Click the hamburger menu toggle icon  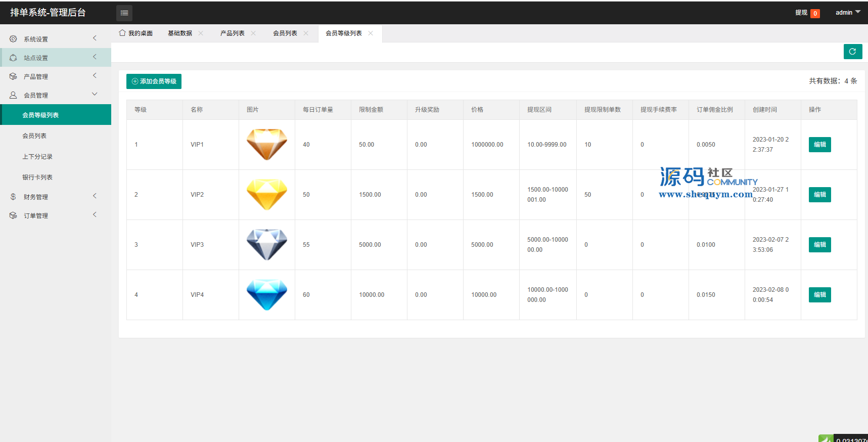click(124, 13)
